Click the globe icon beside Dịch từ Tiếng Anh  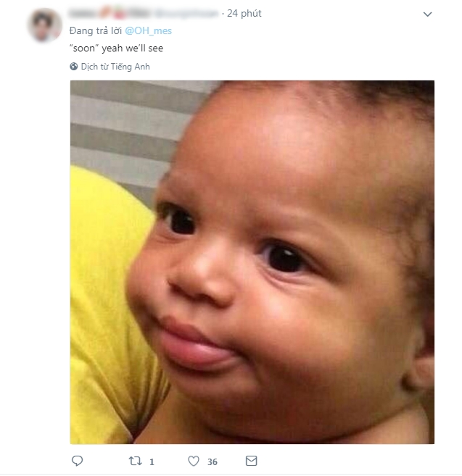pyautogui.click(x=73, y=66)
